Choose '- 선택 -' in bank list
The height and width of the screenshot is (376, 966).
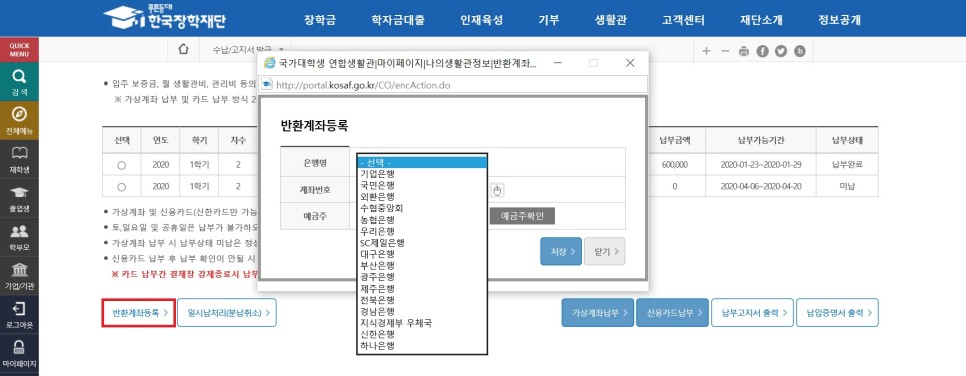(x=422, y=162)
